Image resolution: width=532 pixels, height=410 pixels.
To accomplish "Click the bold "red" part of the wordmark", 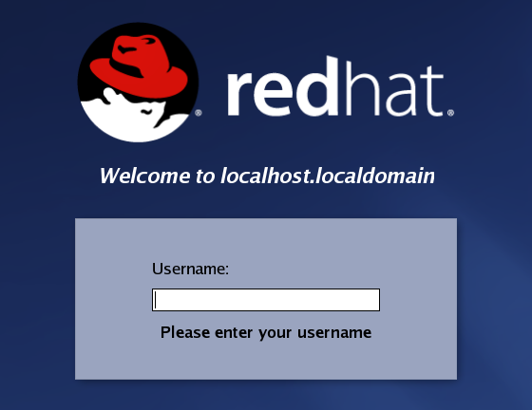I will [x=283, y=86].
